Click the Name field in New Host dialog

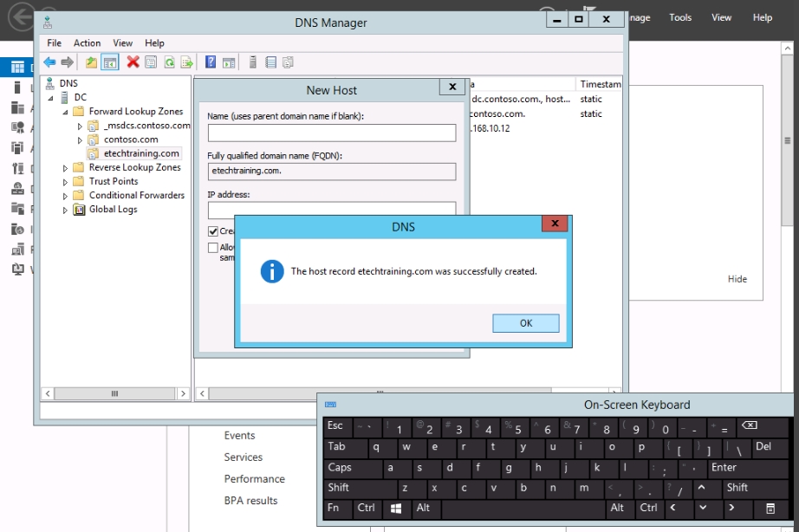click(332, 133)
